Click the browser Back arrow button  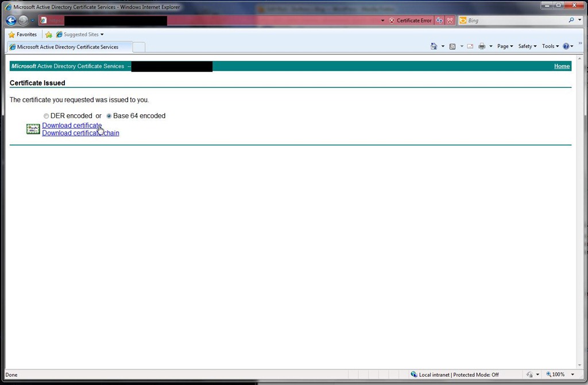11,21
